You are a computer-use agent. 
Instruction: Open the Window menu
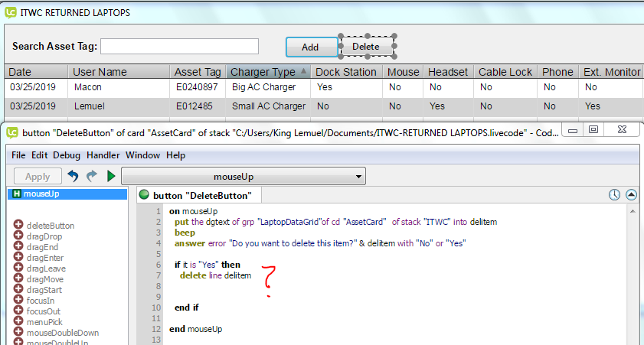pyautogui.click(x=143, y=155)
